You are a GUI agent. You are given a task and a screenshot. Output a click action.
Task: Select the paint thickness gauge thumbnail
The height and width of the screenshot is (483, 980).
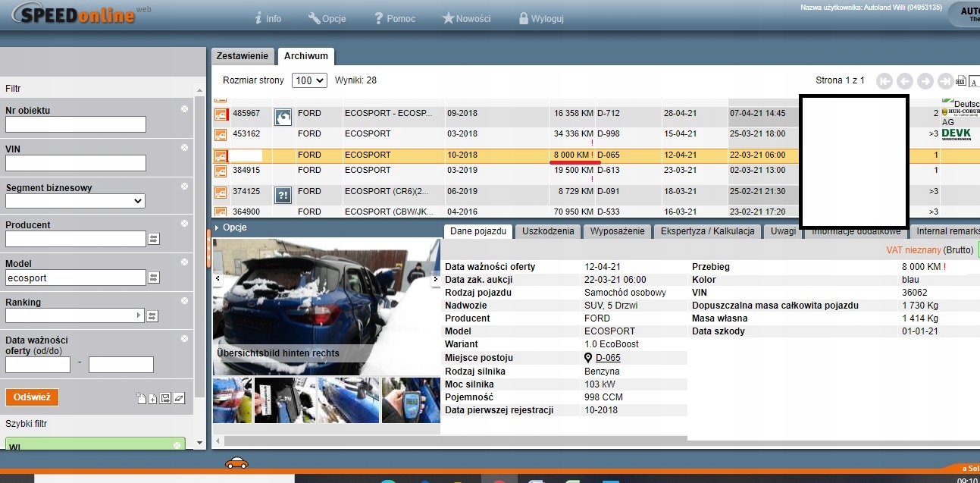click(410, 400)
